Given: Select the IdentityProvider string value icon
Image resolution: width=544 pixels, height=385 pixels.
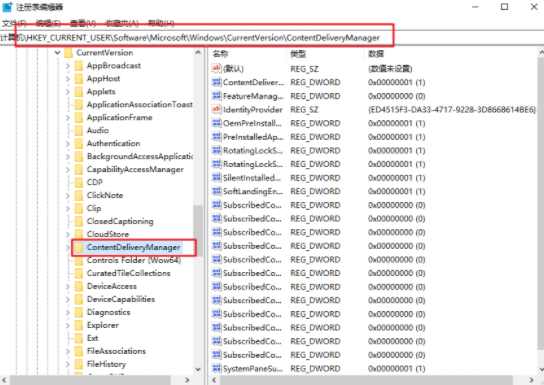Looking at the screenshot, I should [x=216, y=110].
